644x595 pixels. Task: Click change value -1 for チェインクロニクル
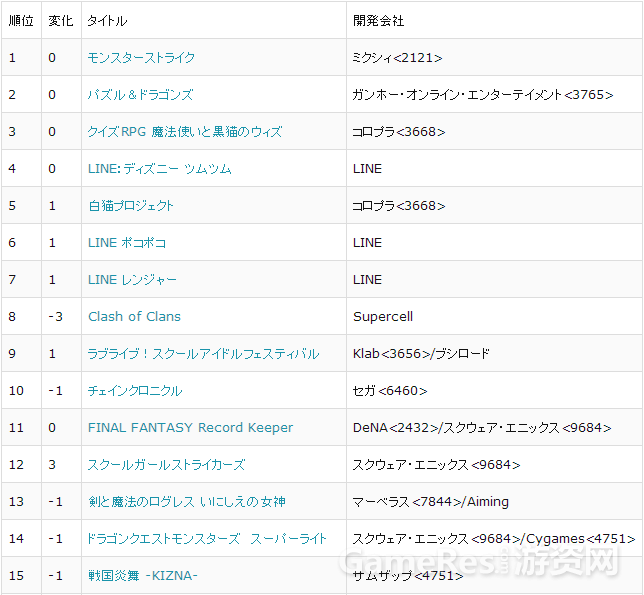pyautogui.click(x=55, y=390)
